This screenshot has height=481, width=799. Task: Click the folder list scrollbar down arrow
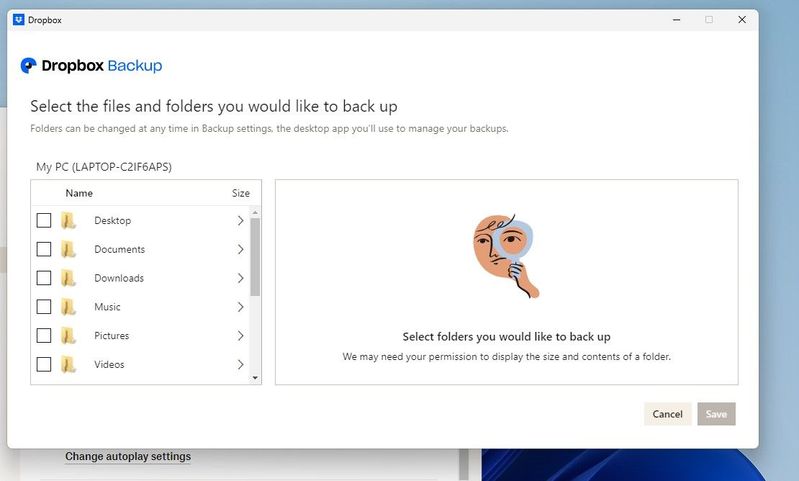(255, 378)
